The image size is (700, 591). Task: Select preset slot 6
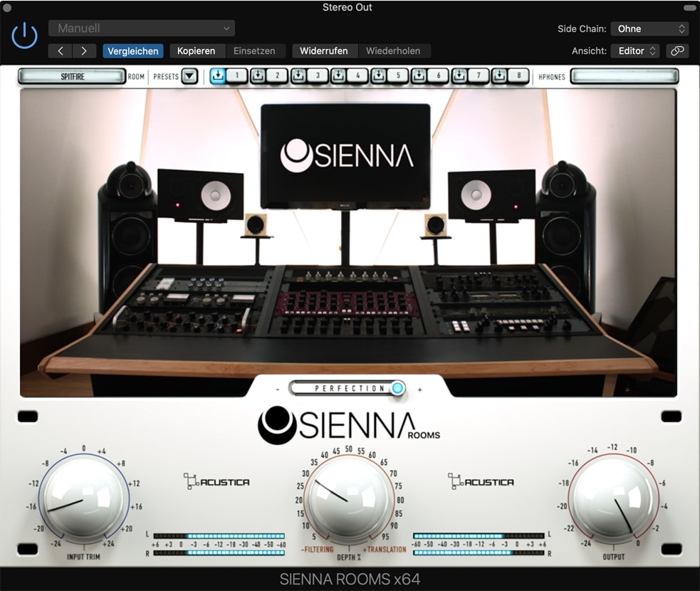tap(438, 76)
